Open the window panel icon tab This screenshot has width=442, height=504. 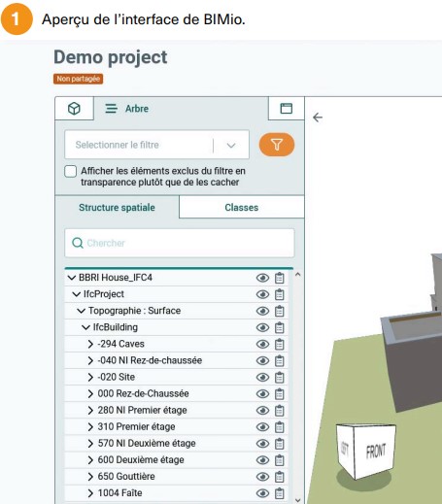pos(287,109)
